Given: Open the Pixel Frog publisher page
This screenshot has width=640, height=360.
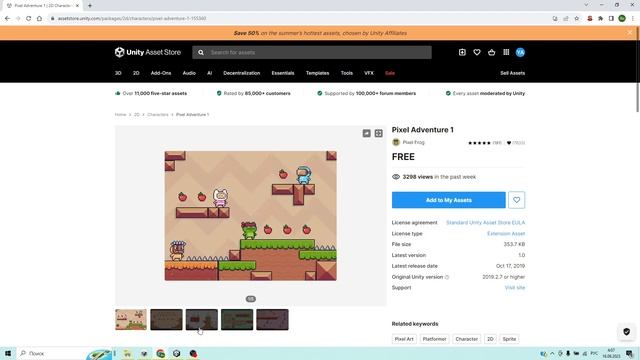Looking at the screenshot, I should pyautogui.click(x=413, y=142).
